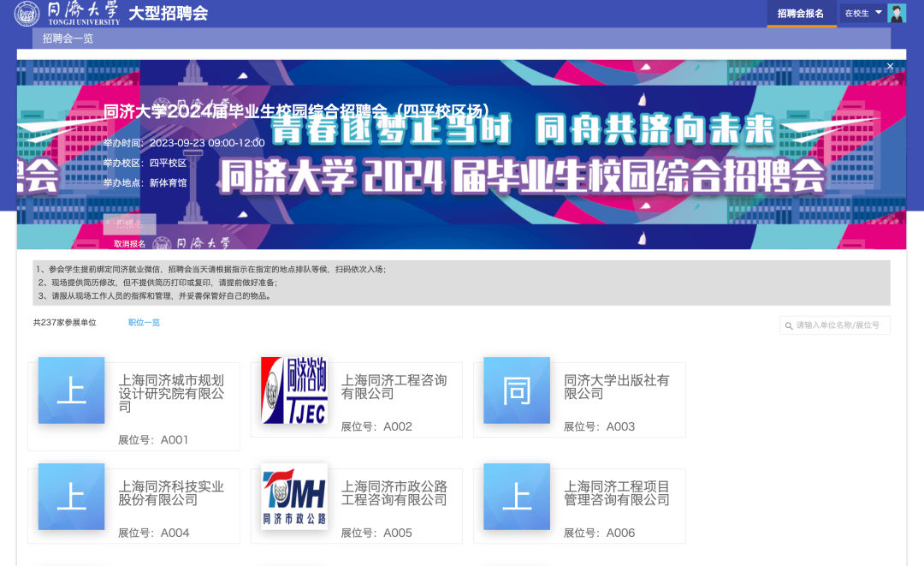Click the 大型招聘会 header title
The image size is (924, 566).
169,14
